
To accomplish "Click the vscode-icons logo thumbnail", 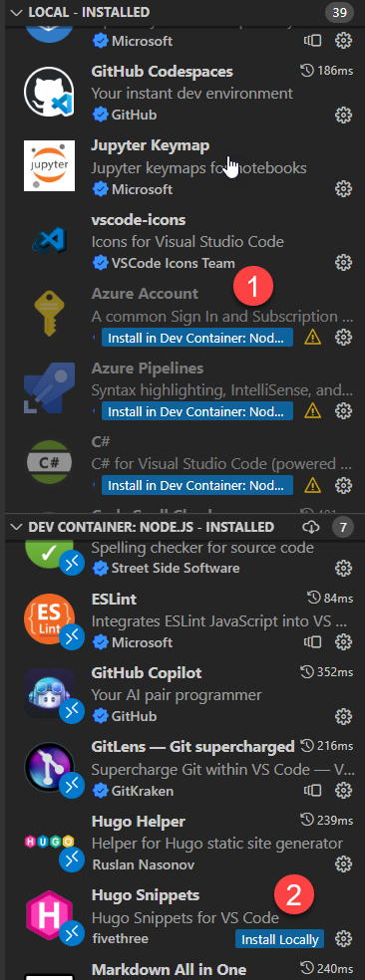I will 49,240.
